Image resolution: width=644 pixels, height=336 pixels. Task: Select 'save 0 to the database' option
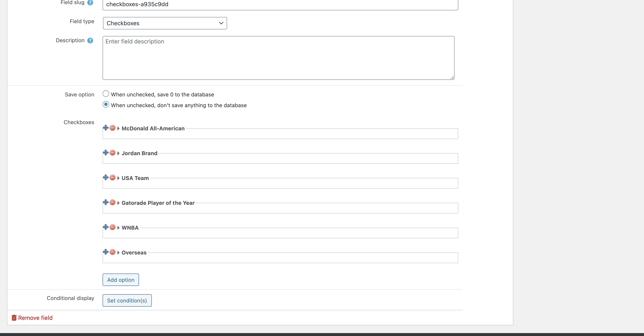click(106, 94)
